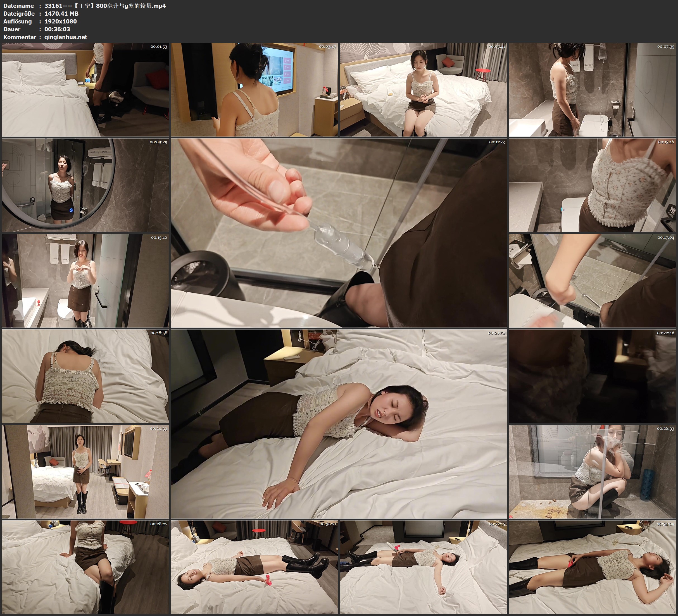The image size is (678, 616).
Task: Click the thumbnail timestamped 00:13:16
Action: point(592,185)
